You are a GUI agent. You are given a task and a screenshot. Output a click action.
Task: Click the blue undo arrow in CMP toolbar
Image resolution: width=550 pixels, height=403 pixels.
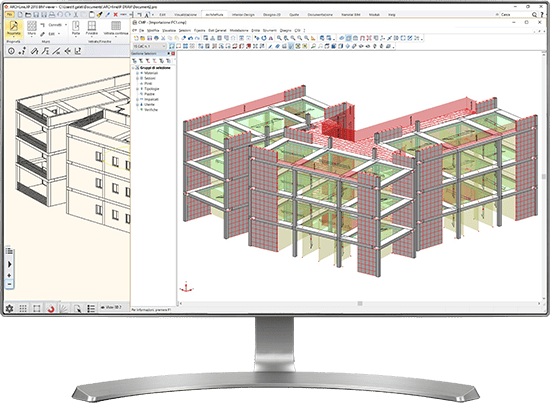coord(190,38)
